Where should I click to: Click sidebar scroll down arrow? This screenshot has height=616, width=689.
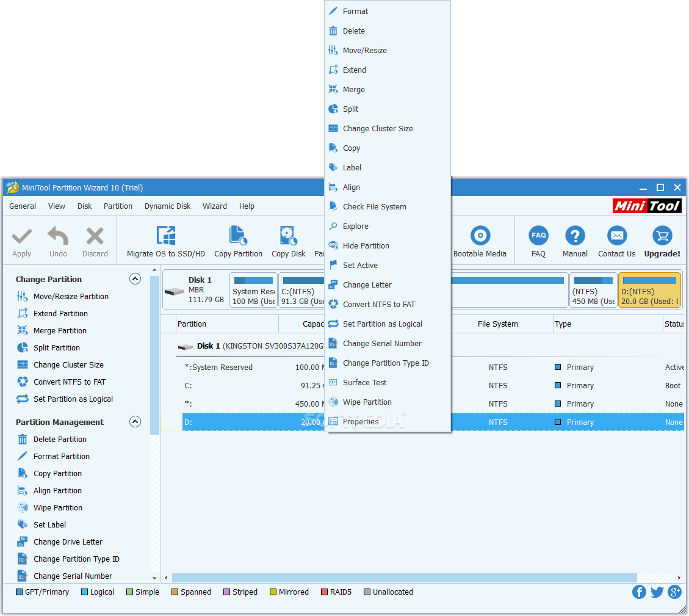(x=154, y=578)
